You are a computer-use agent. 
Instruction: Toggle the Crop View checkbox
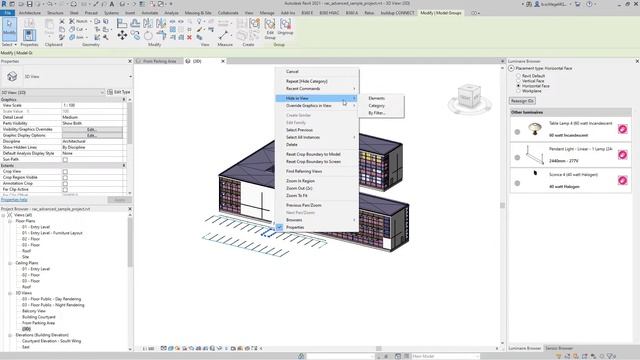tap(65, 171)
